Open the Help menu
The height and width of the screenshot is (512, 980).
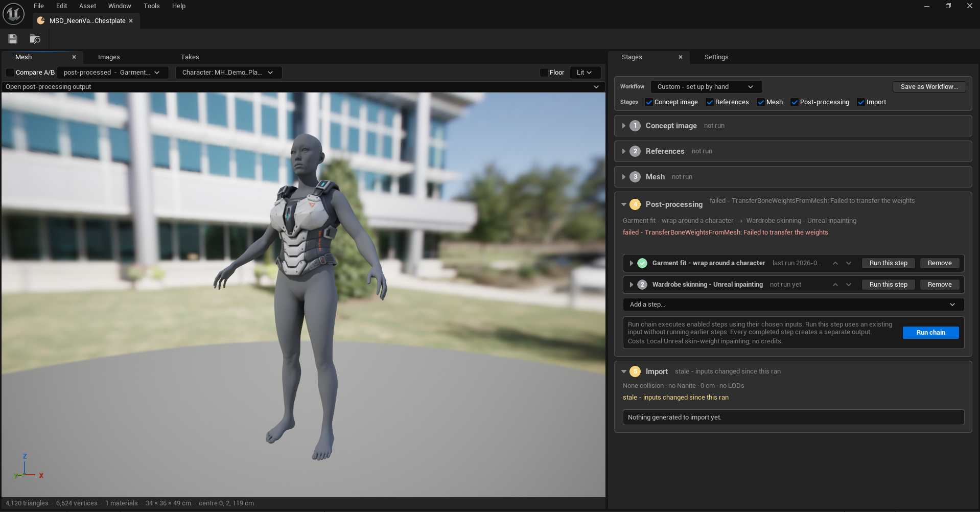[179, 6]
